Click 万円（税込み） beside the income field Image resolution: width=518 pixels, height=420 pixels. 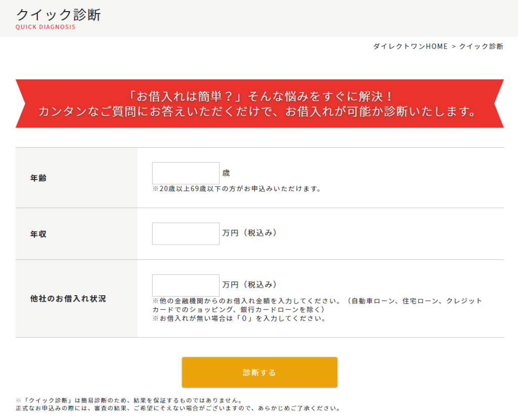pos(249,233)
